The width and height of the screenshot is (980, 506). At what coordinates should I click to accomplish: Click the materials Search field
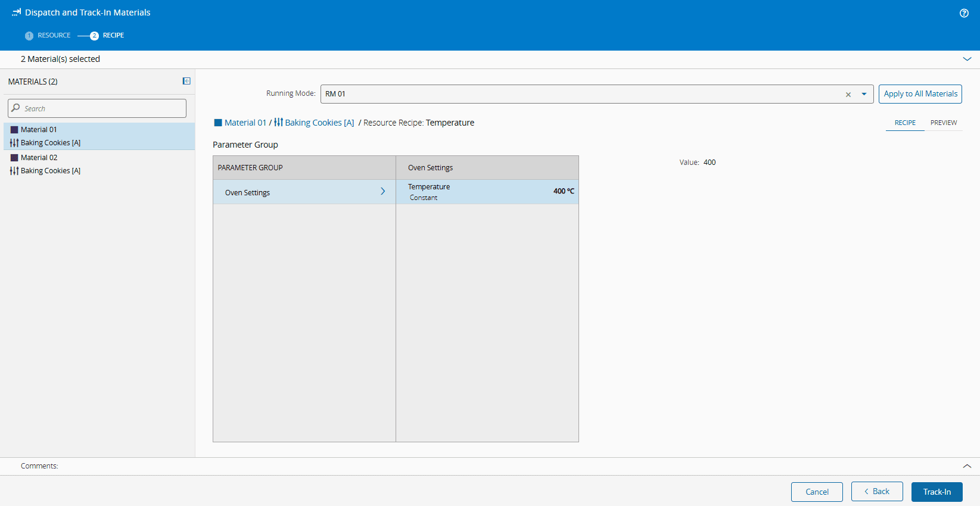pyautogui.click(x=102, y=108)
